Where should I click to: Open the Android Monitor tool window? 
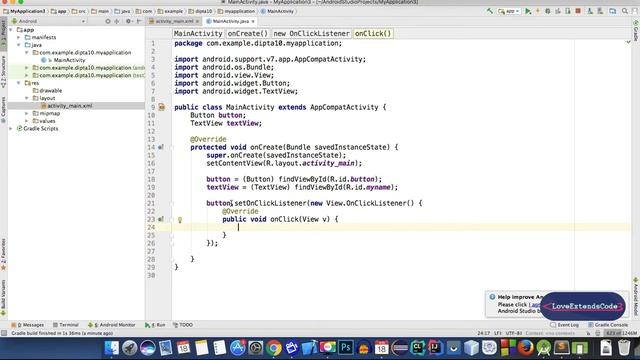point(111,325)
